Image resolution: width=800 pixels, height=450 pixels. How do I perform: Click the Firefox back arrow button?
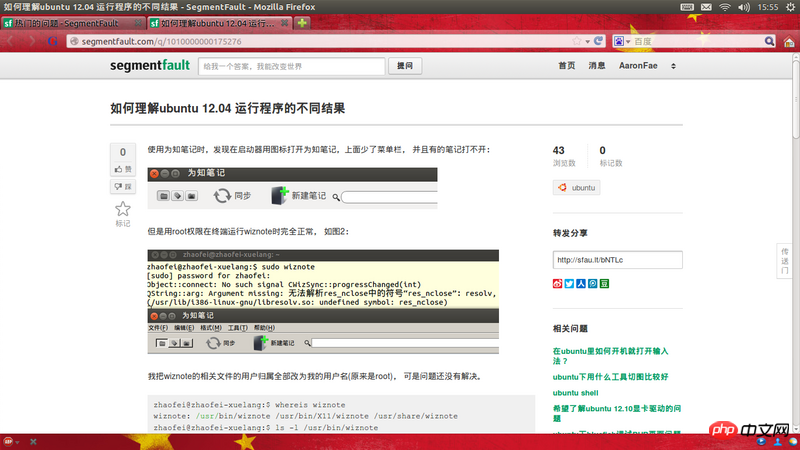click(x=11, y=41)
